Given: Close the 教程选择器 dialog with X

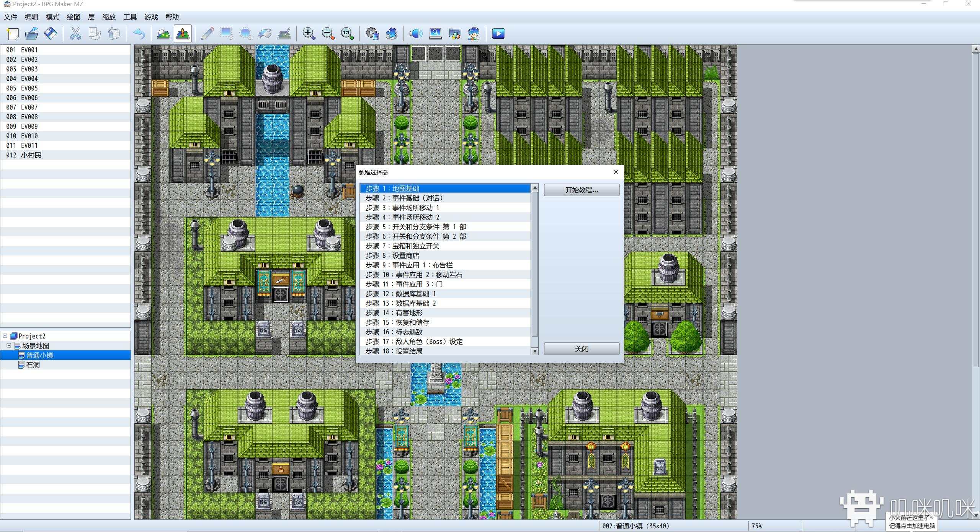Looking at the screenshot, I should tap(616, 172).
